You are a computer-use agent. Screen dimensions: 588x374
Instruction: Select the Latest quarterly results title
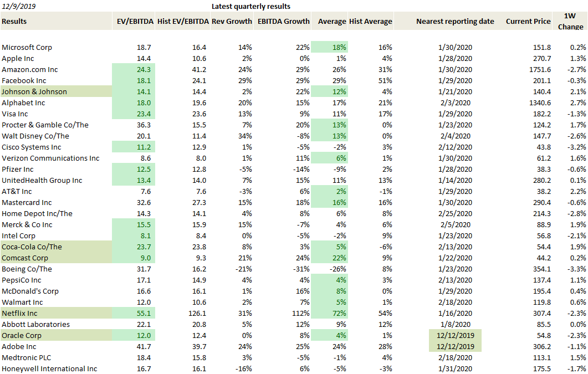tap(251, 6)
